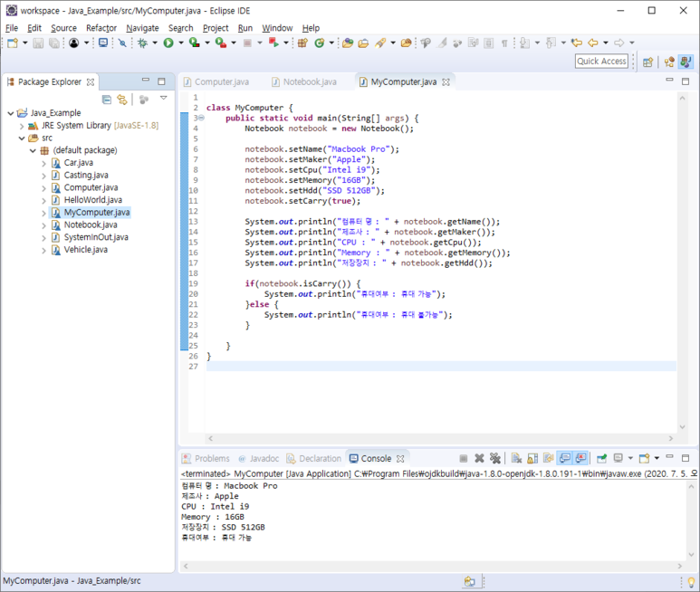Viewport: 700px width, 592px height.
Task: Run the program with green play button
Action: pos(168,43)
